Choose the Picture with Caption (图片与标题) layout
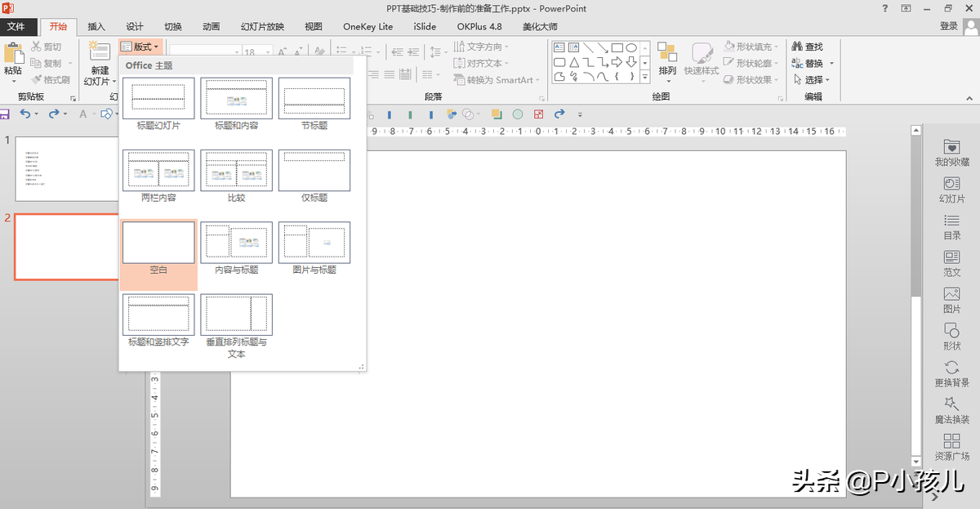 314,248
